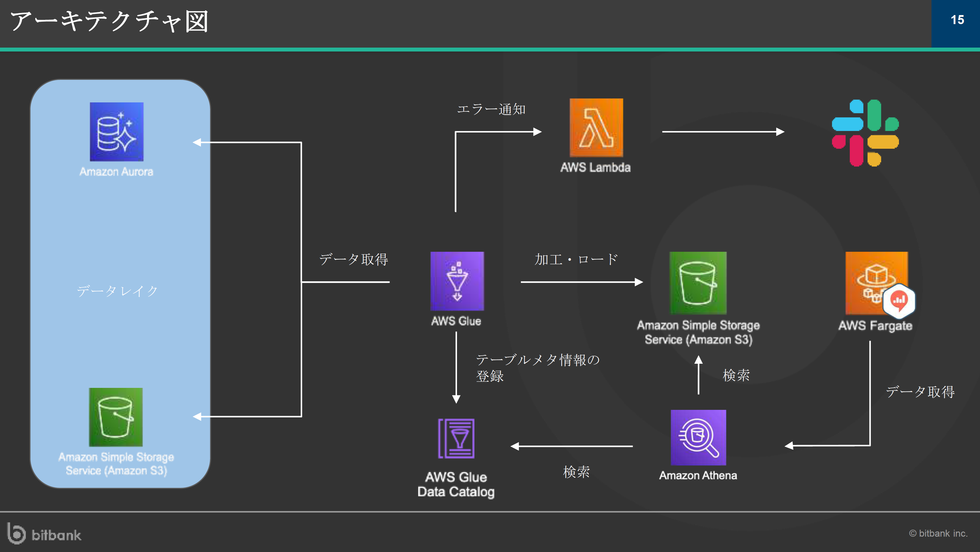Click the center green S3 bucket icon
980x552 pixels.
[x=698, y=283]
